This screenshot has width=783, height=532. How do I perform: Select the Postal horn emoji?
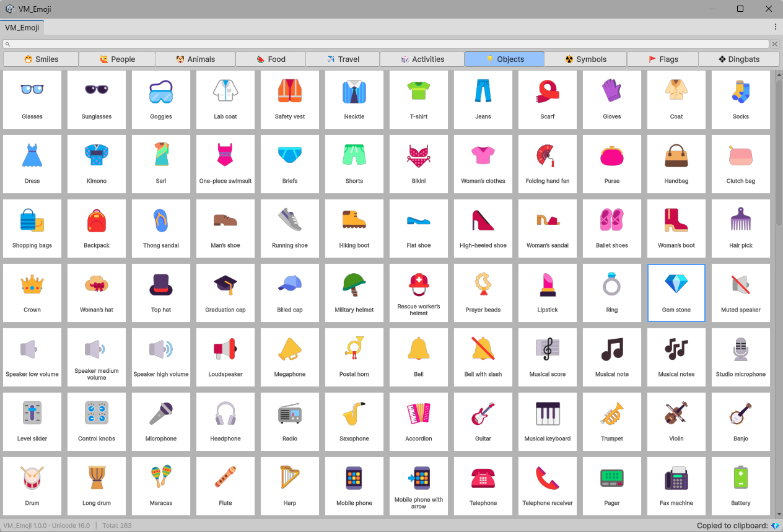pos(354,357)
